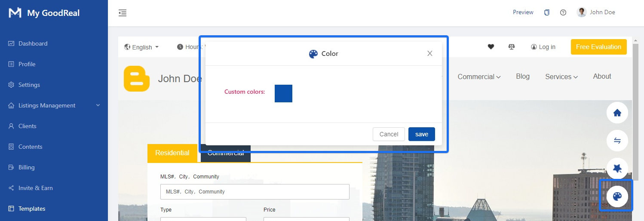Open the John Doe account menu
This screenshot has height=221, width=644.
pyautogui.click(x=596, y=12)
